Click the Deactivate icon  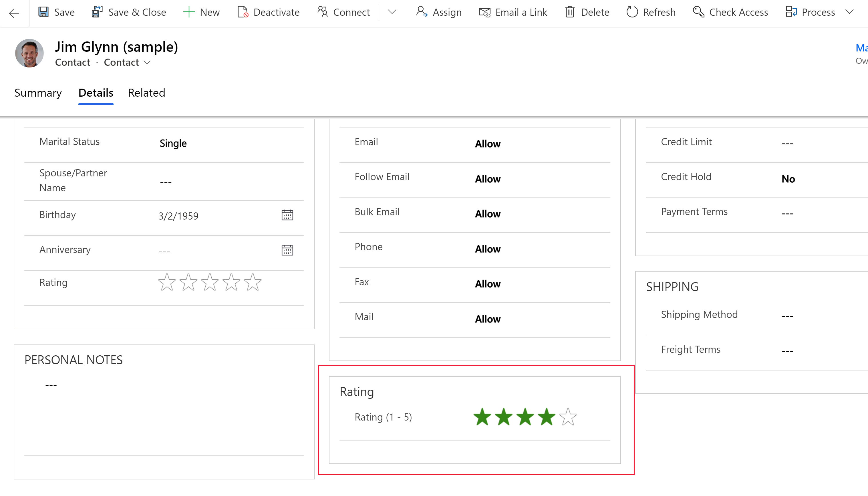pos(243,12)
